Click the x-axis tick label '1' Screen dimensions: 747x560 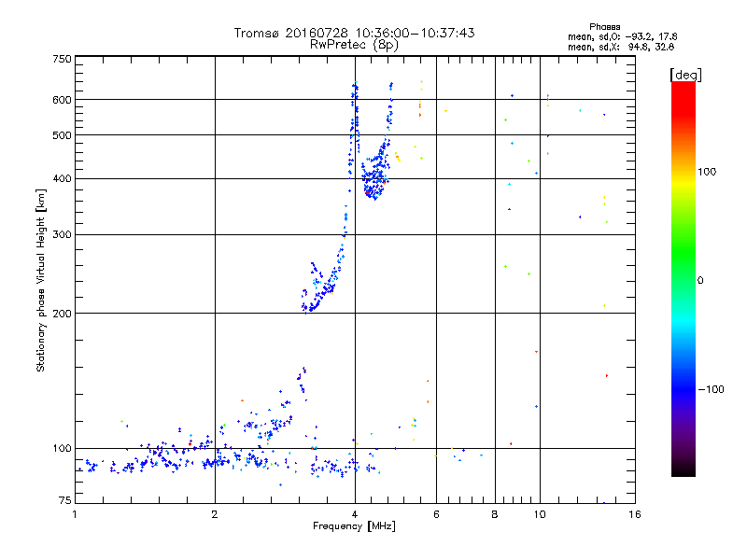[75, 514]
